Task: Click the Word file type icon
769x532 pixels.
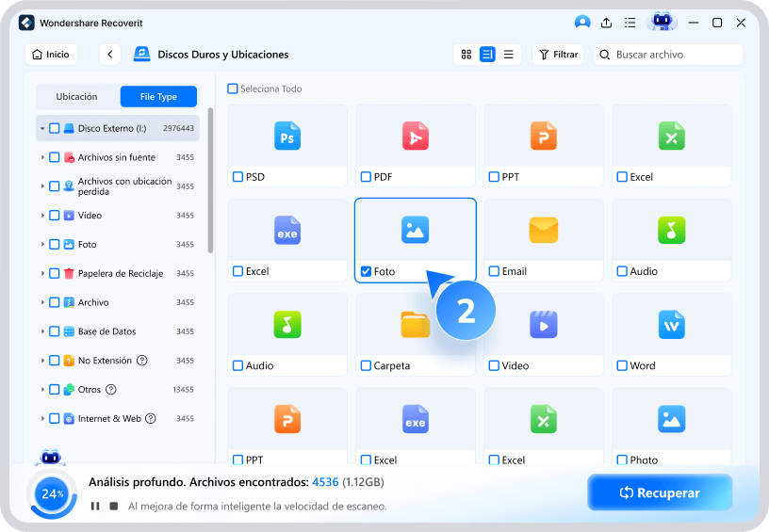Action: (672, 325)
